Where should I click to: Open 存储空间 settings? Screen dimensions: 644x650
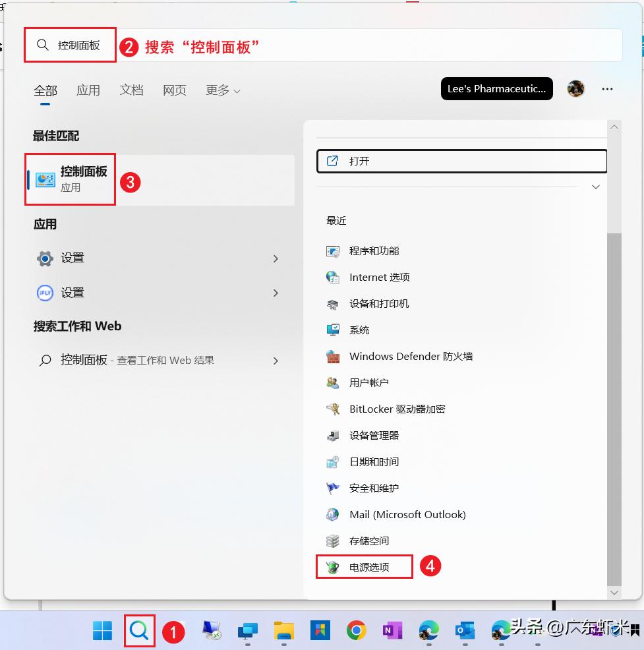[369, 541]
